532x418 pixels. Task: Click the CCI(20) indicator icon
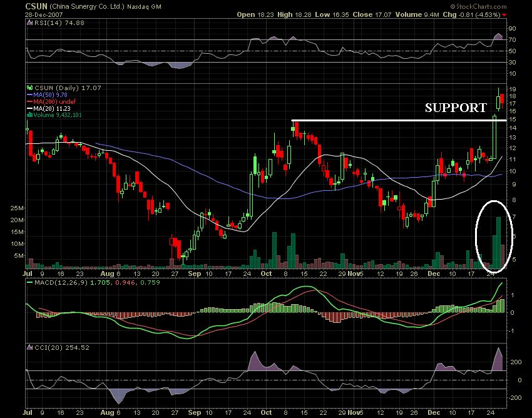pyautogui.click(x=30, y=347)
